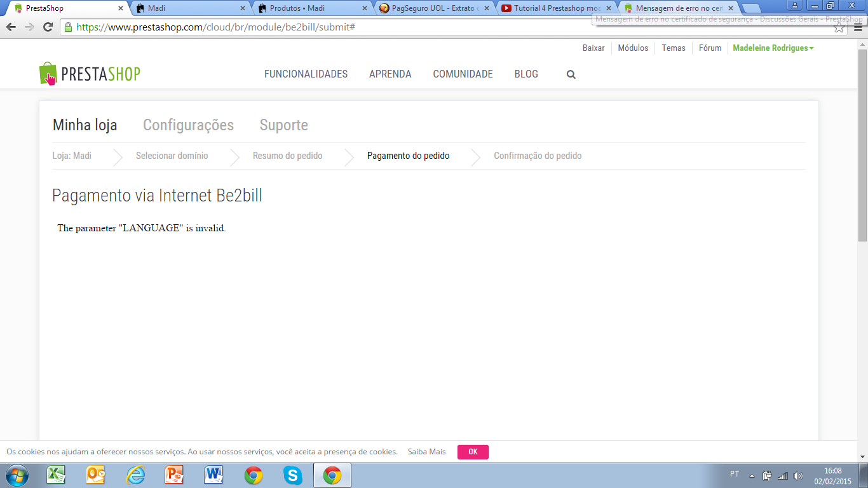Open FUNCIONALIDADES menu
Screen dimensions: 868x488
pyautogui.click(x=306, y=74)
